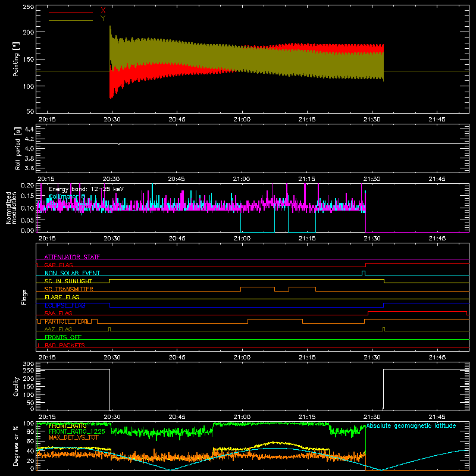Click the 3.6 tick on Roll period axis

coord(29,168)
